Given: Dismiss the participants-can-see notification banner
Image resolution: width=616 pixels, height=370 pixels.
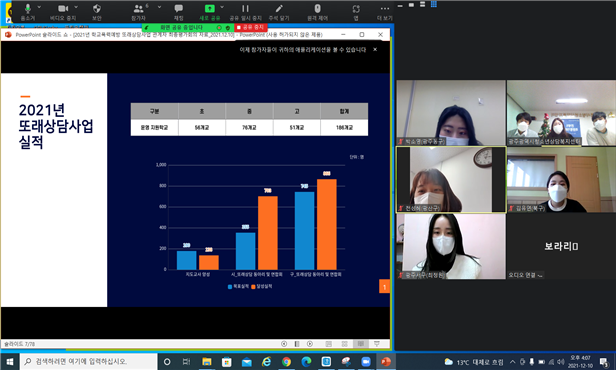Looking at the screenshot, I should pos(375,49).
